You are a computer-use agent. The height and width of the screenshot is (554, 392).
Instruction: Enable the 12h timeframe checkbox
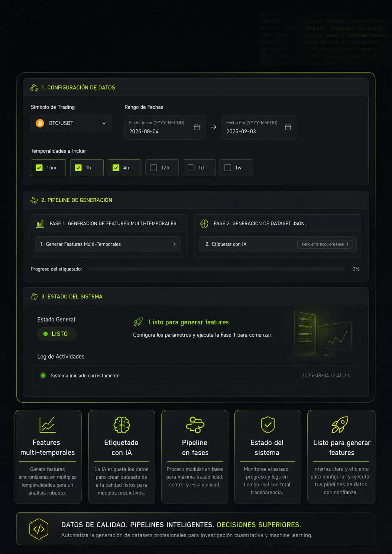(x=153, y=168)
